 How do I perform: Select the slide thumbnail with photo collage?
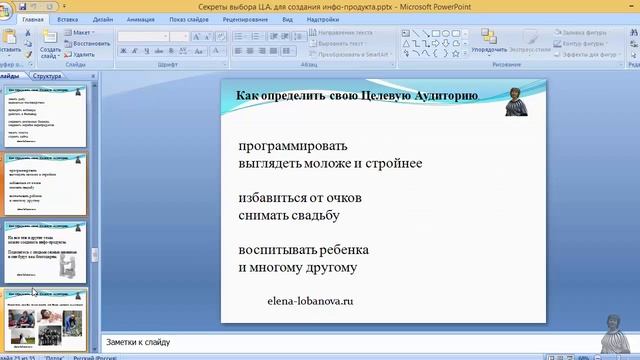click(x=45, y=320)
